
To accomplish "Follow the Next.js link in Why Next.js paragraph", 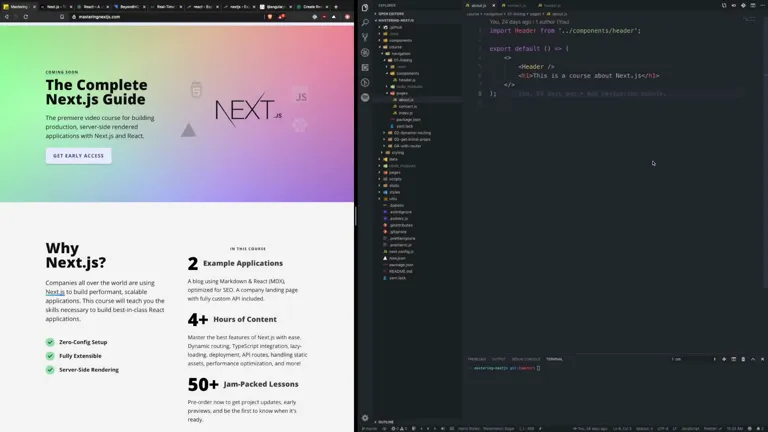I will tap(55, 292).
